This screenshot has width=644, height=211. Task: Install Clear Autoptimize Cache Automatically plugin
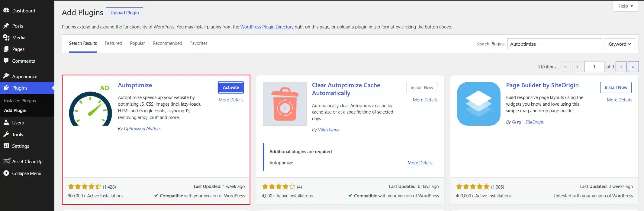[x=422, y=87]
